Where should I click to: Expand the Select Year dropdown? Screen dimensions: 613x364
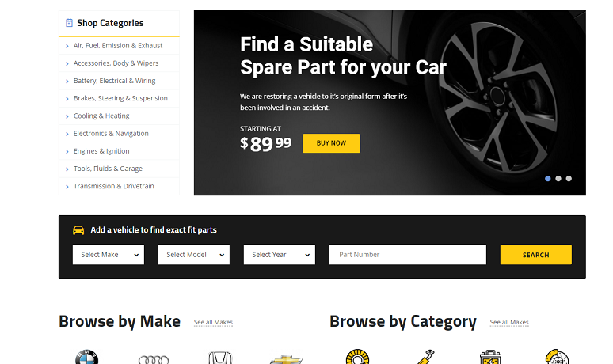280,255
